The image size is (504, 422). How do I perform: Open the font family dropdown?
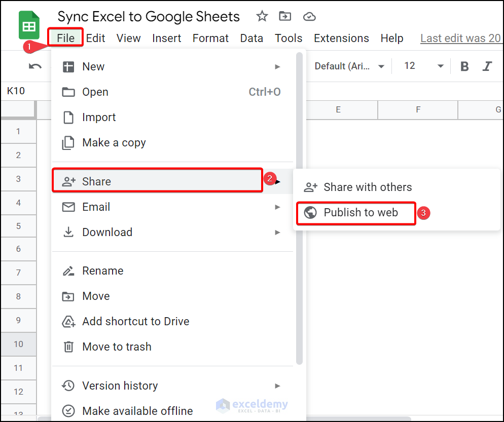click(x=349, y=66)
